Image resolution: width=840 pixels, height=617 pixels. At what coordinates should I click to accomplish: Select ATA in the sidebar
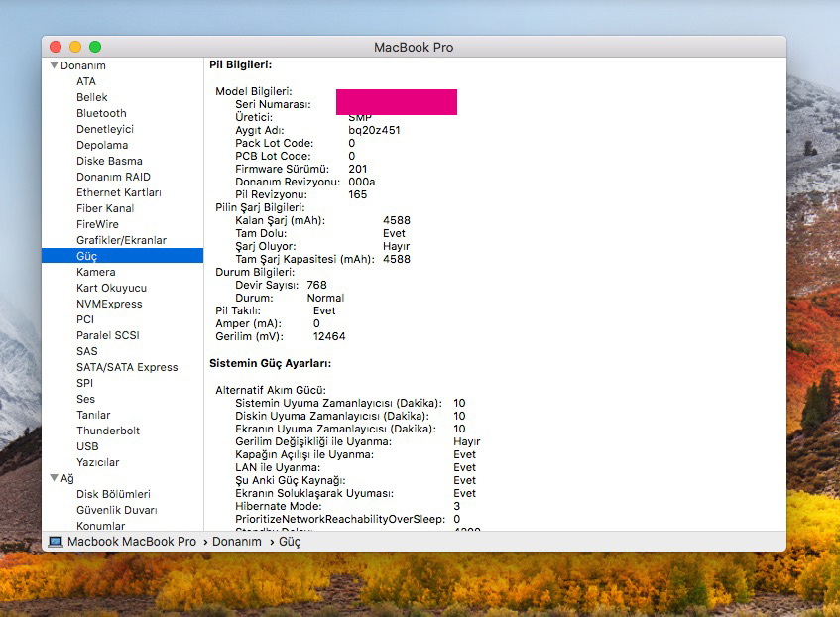[86, 81]
